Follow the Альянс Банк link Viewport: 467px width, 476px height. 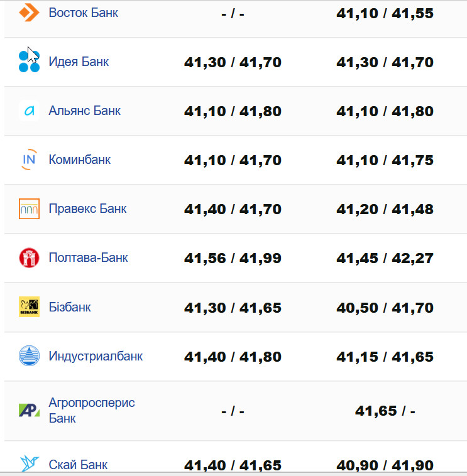point(84,111)
